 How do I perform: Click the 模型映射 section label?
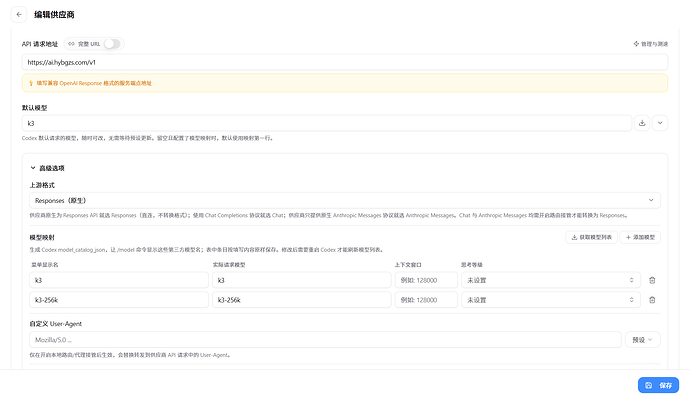tap(42, 238)
